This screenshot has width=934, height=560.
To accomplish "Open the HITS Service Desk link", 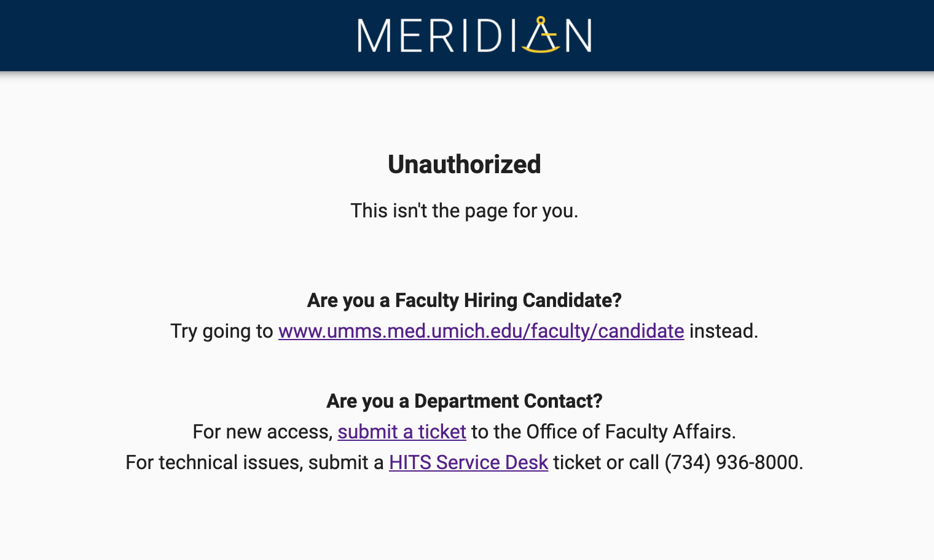I will point(468,462).
